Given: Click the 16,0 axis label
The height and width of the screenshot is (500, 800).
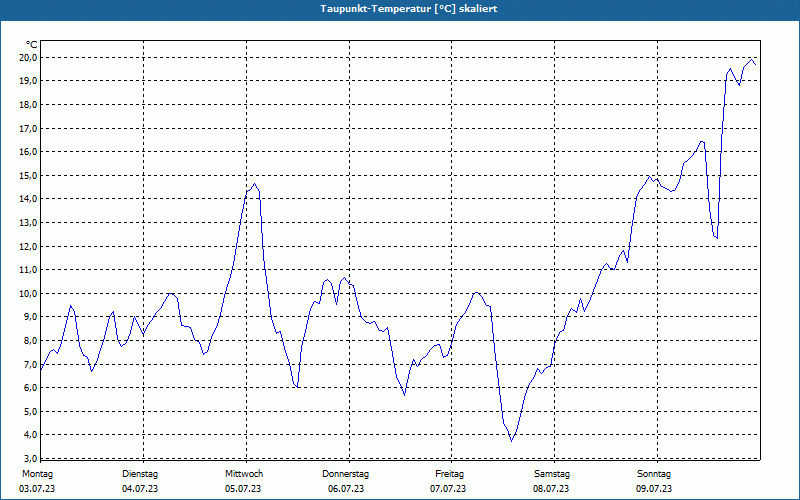Looking at the screenshot, I should 28,152.
